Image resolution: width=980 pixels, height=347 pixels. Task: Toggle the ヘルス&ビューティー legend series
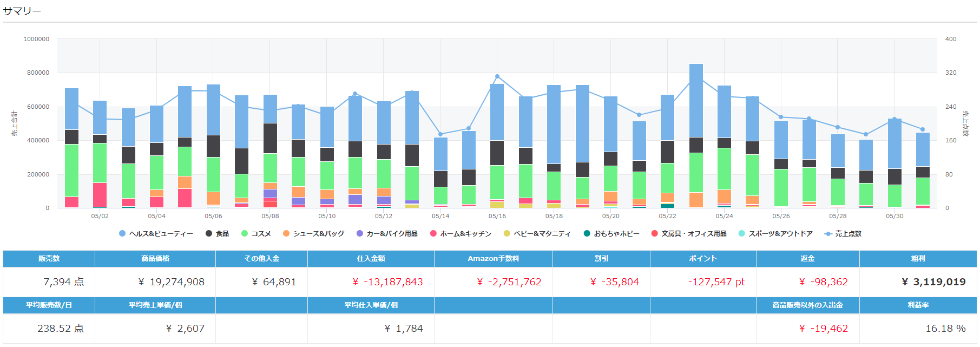[x=156, y=234]
